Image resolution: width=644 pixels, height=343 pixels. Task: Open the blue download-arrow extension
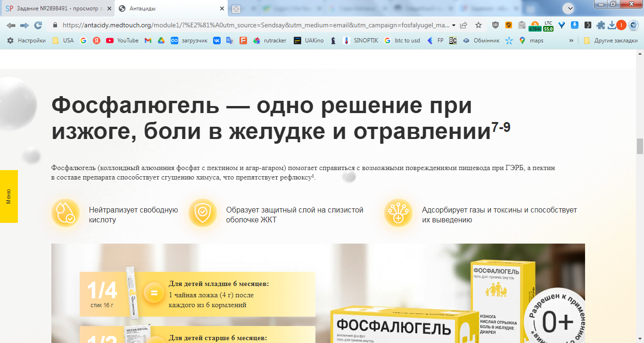click(575, 25)
